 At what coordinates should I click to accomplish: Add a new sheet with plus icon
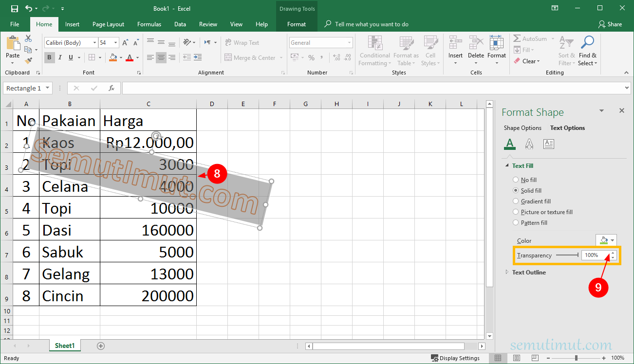point(101,346)
